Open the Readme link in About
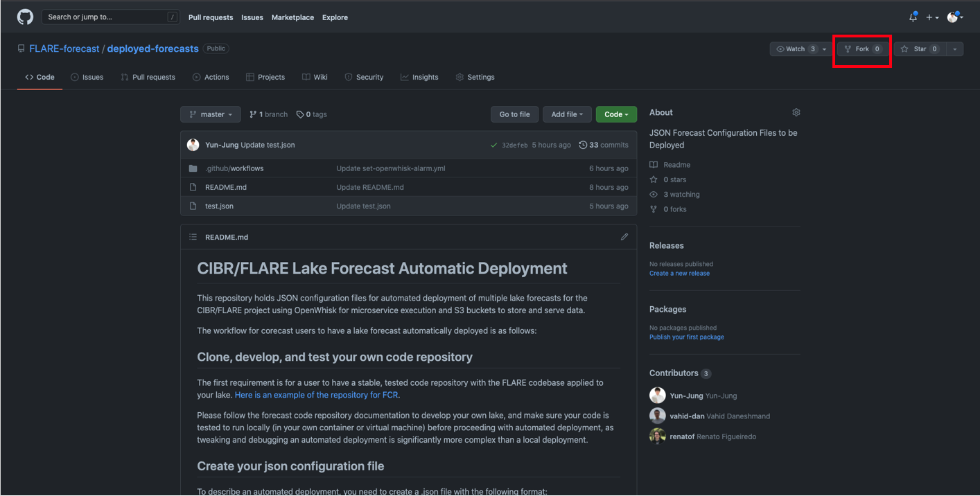The image size is (980, 496). tap(670, 165)
